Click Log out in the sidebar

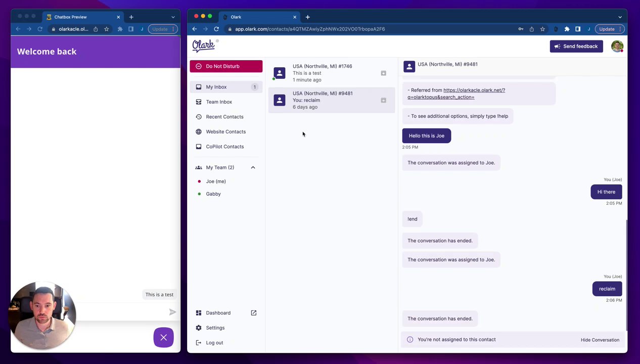[x=226, y=343]
